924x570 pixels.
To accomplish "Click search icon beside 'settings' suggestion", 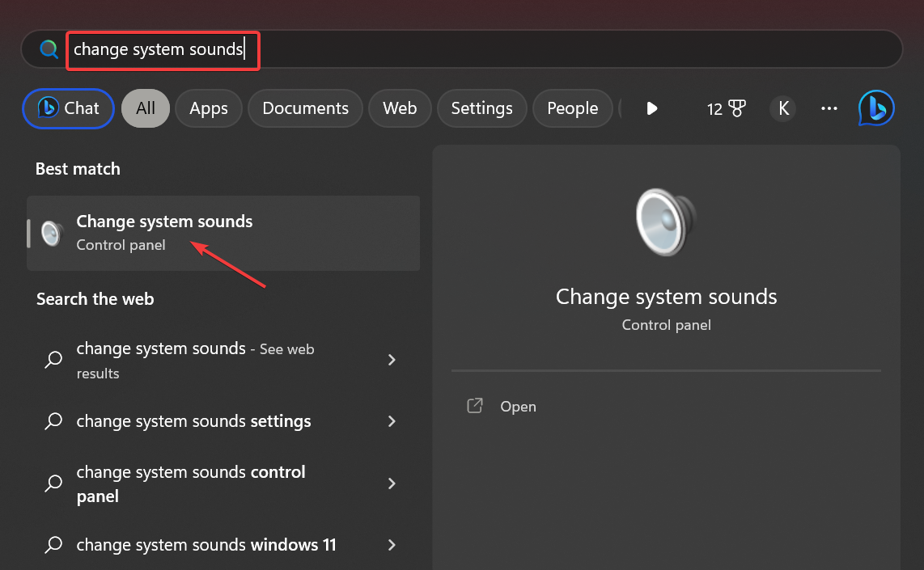I will pyautogui.click(x=53, y=421).
